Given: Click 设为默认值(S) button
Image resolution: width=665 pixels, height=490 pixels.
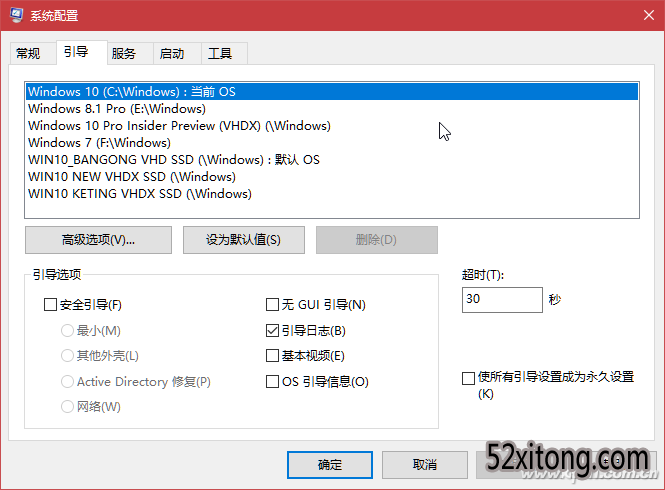Looking at the screenshot, I should pos(244,240).
